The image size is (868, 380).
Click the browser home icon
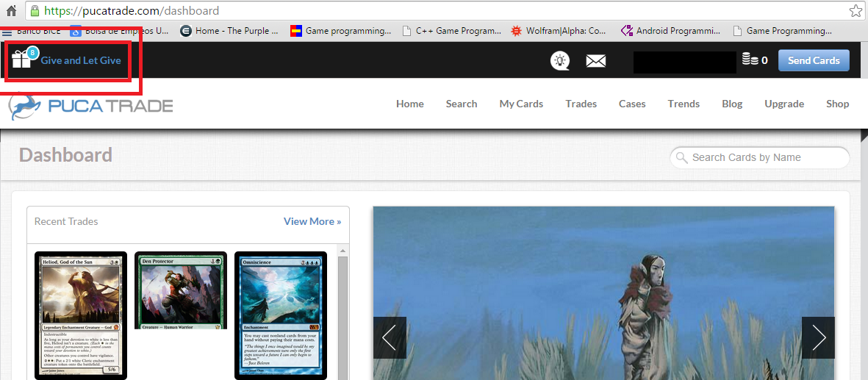coord(11,10)
